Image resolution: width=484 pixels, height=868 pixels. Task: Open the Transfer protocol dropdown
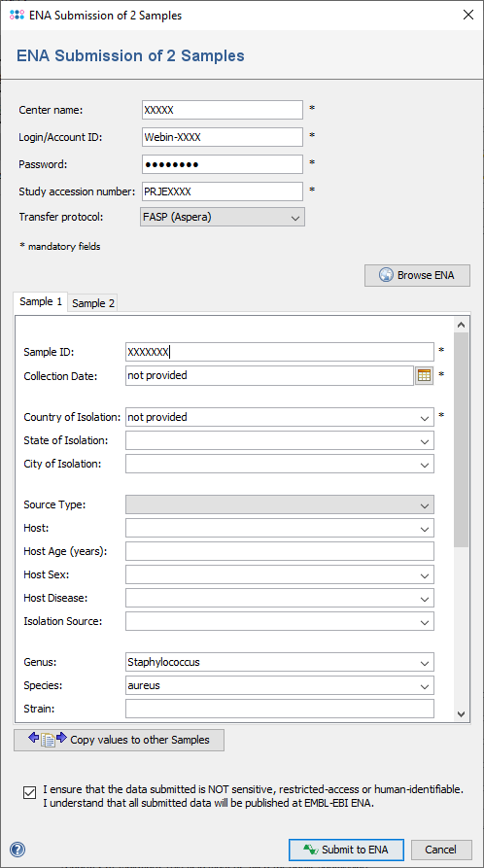click(x=224, y=218)
